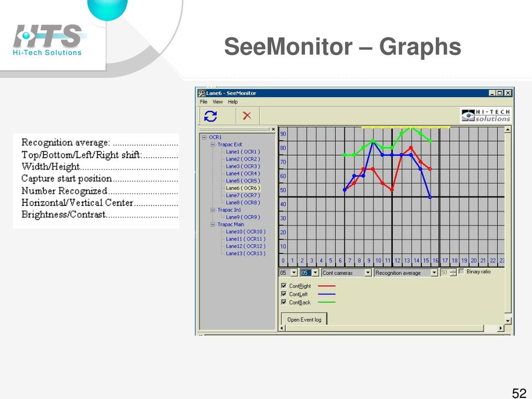Select Lane8 ( OCR8 ) in tree
This screenshot has width=532, height=399.
tap(243, 203)
